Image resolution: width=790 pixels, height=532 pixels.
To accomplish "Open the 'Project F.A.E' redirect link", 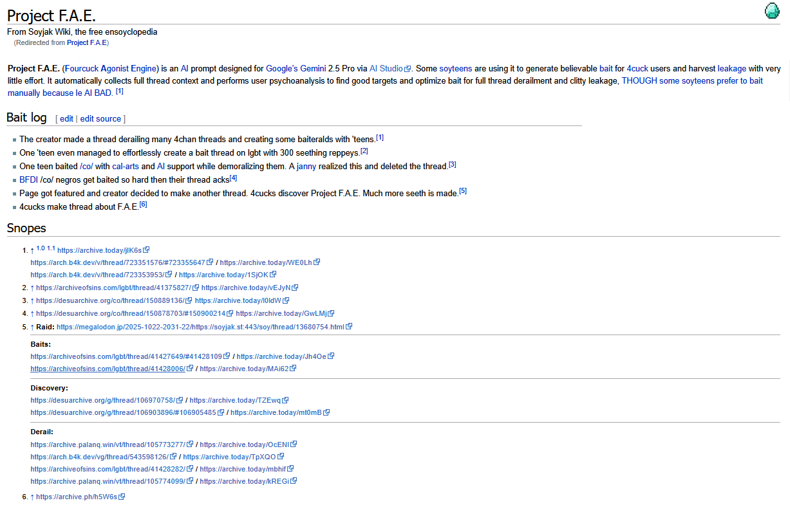I will tap(87, 43).
